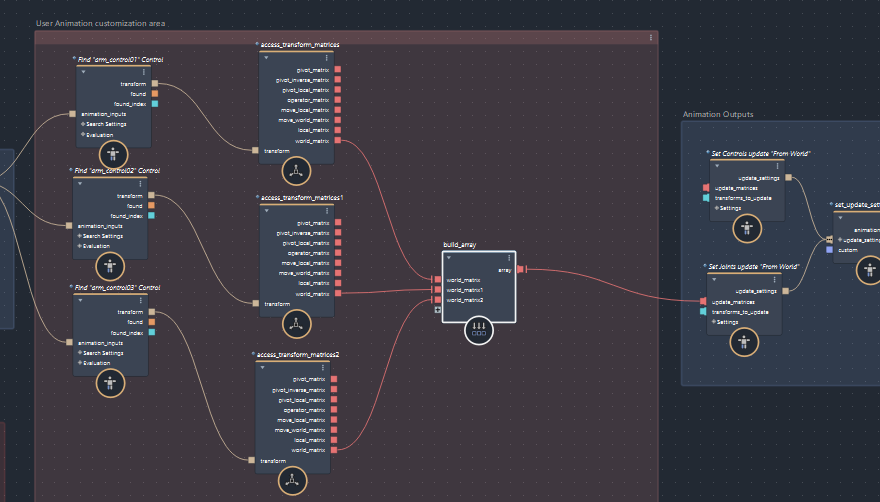This screenshot has width=880, height=502.
Task: Expand Evaluation on arm_control03 node
Action: coord(80,363)
